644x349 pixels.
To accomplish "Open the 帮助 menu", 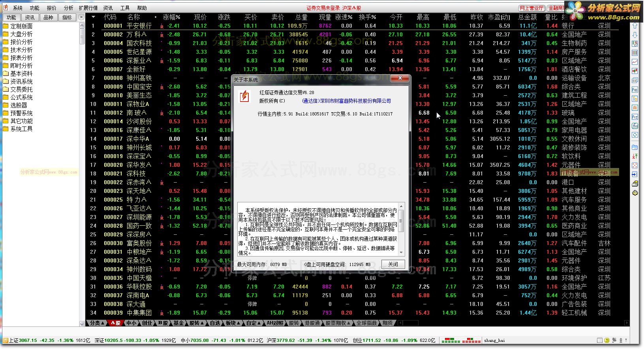I will [142, 8].
